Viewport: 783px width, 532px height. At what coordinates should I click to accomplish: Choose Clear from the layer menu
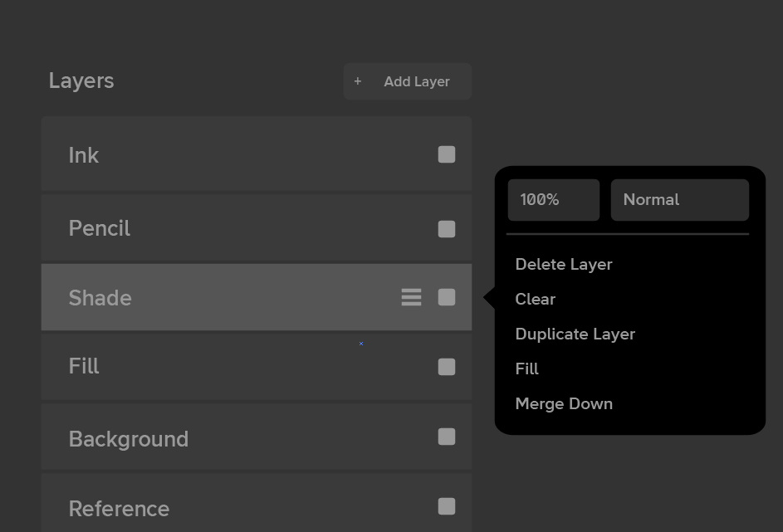click(536, 299)
